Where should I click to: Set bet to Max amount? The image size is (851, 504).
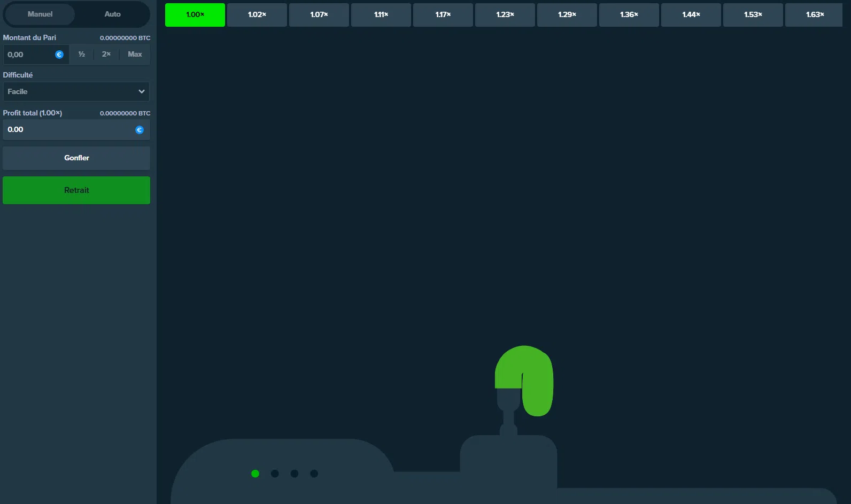135,55
